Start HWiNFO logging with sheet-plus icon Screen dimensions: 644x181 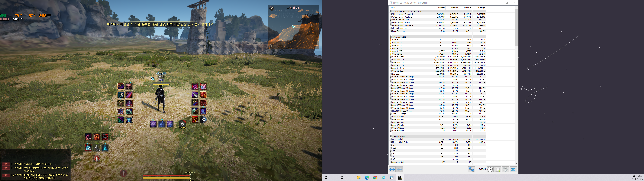[498, 169]
